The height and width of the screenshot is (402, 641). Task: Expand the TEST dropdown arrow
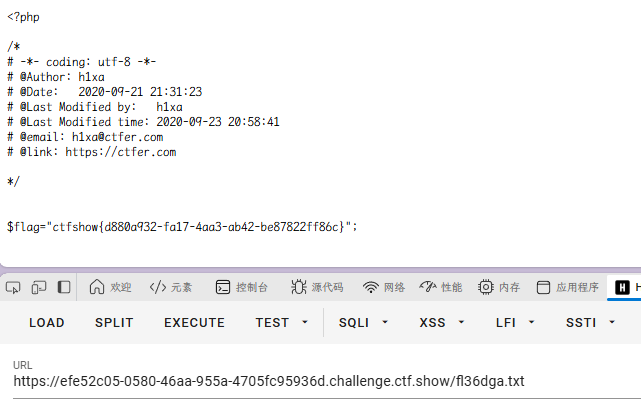coord(305,322)
